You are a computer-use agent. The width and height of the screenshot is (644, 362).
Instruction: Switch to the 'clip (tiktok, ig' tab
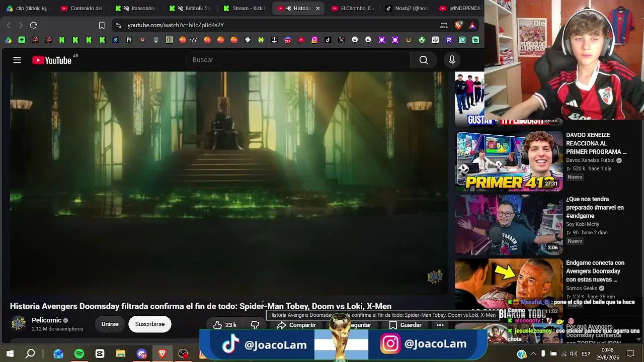[x=28, y=8]
